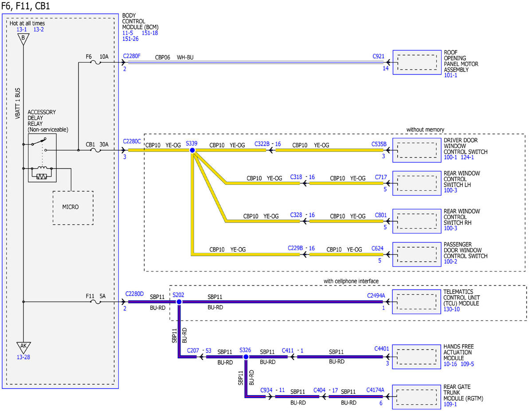532x411 pixels.
Task: Select connector C2280C
Action: [132, 142]
